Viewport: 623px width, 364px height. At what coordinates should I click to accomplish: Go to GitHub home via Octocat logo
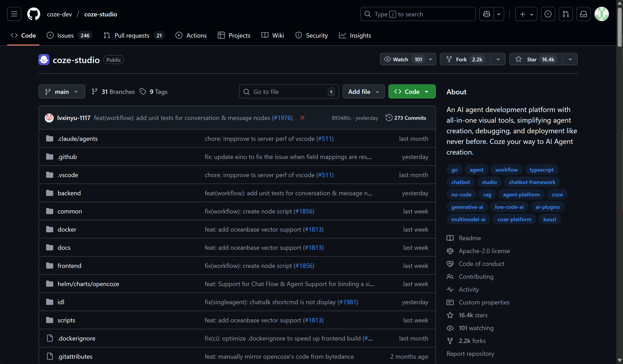click(34, 14)
